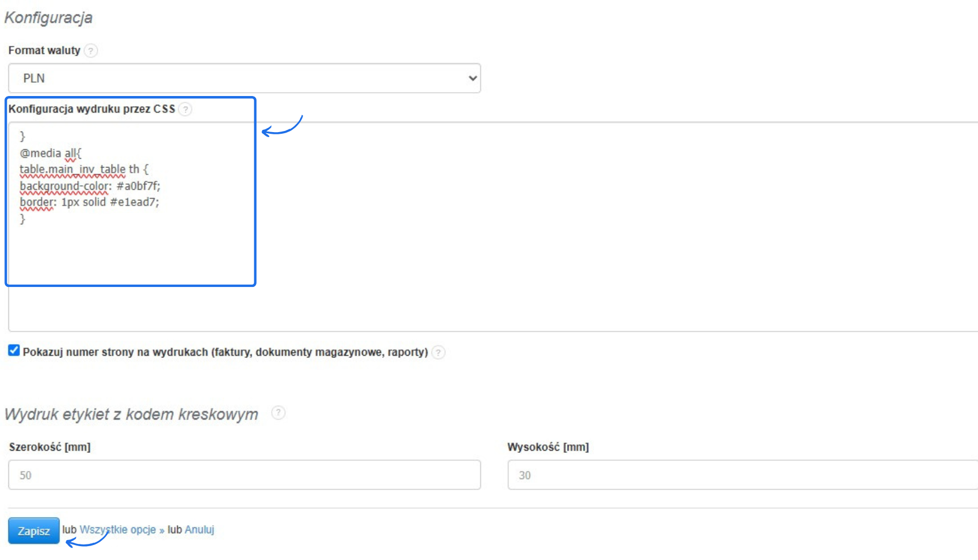The height and width of the screenshot is (560, 978).
Task: Click the table.main_inv_table th CSS line
Action: click(84, 169)
